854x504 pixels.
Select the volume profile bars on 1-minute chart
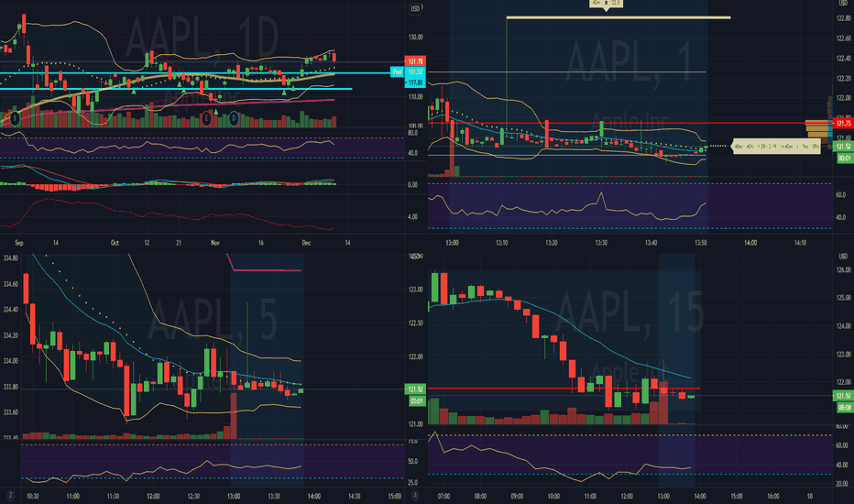tap(820, 123)
